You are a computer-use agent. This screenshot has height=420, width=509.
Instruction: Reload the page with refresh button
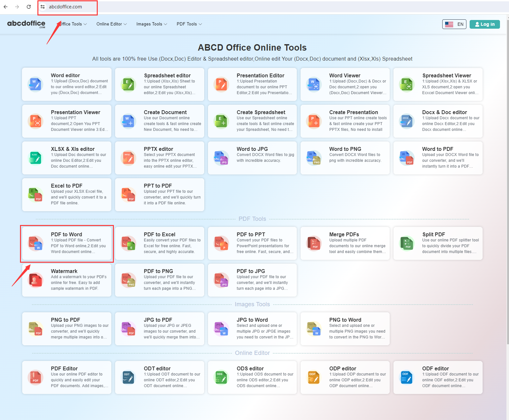[29, 7]
